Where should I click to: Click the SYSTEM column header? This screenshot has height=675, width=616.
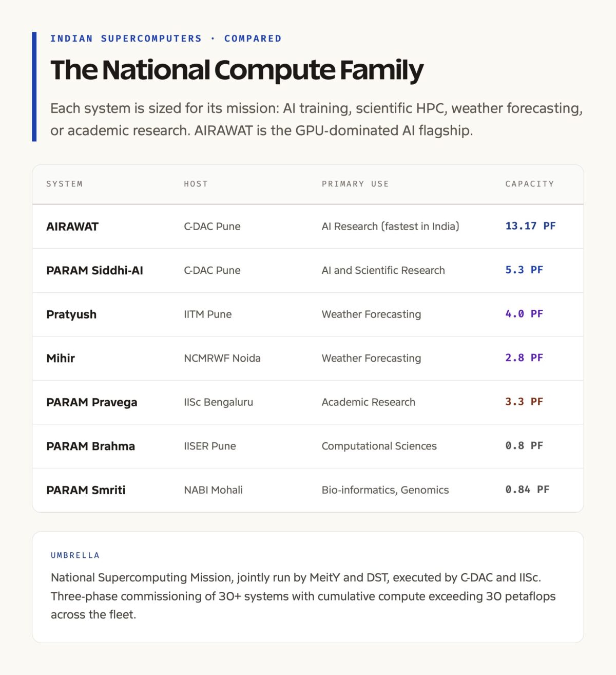[64, 184]
